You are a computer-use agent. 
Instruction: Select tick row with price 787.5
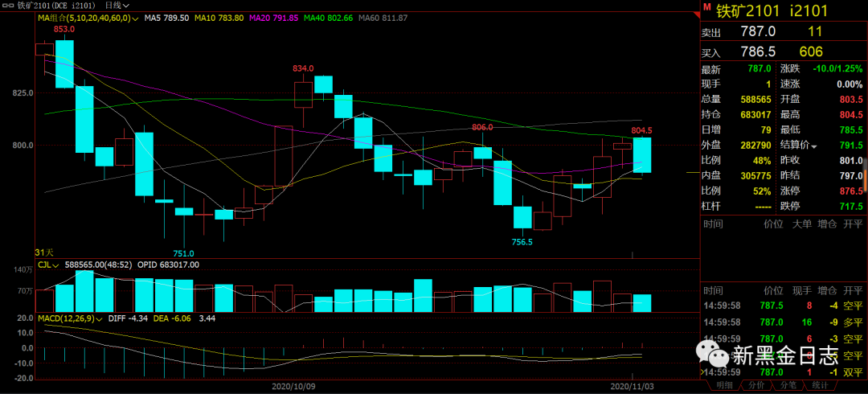tap(782, 306)
